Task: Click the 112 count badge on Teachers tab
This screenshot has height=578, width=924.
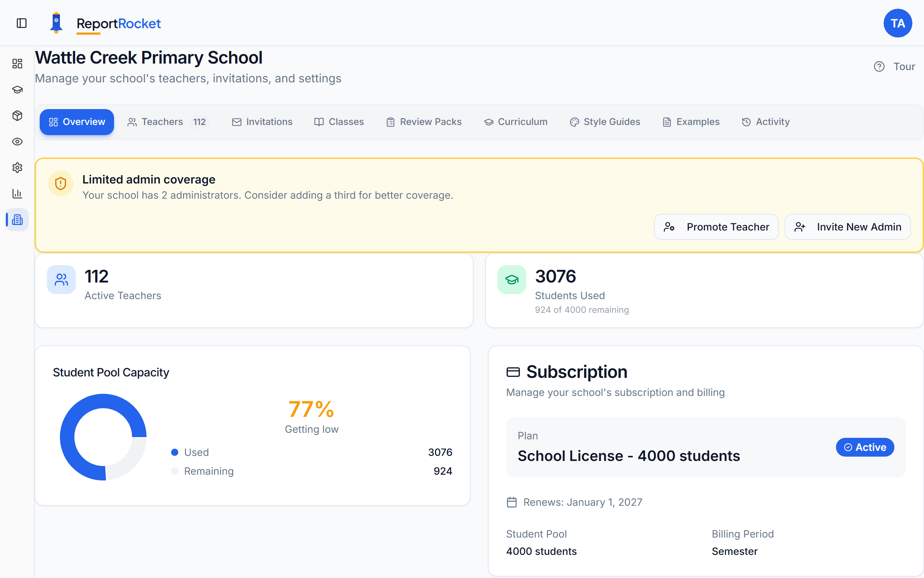Action: pyautogui.click(x=199, y=122)
